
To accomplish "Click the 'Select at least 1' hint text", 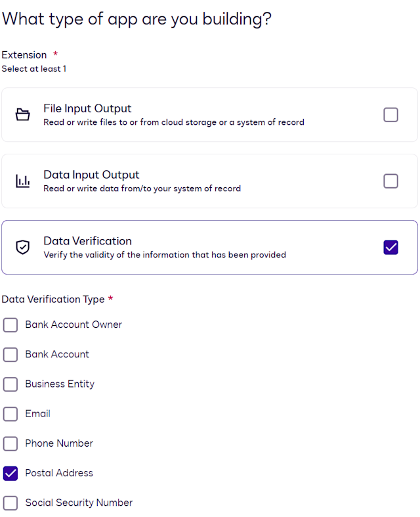I will 34,69.
